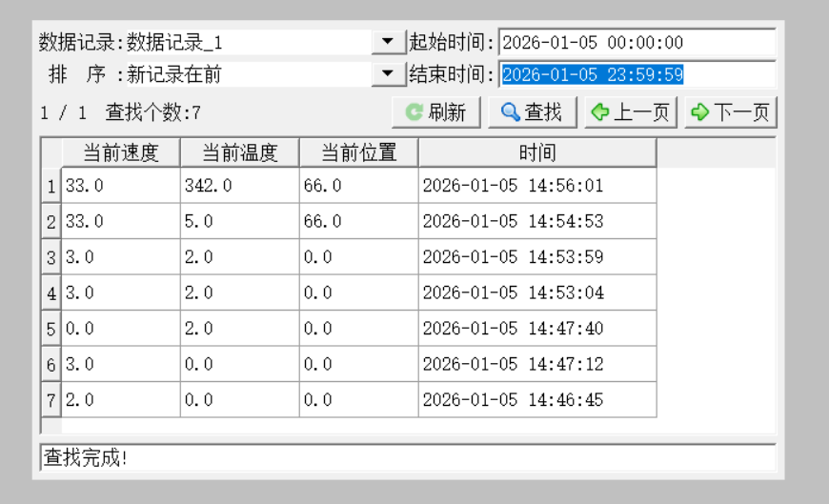
Task: Click the 结束时间 input field
Action: (637, 74)
